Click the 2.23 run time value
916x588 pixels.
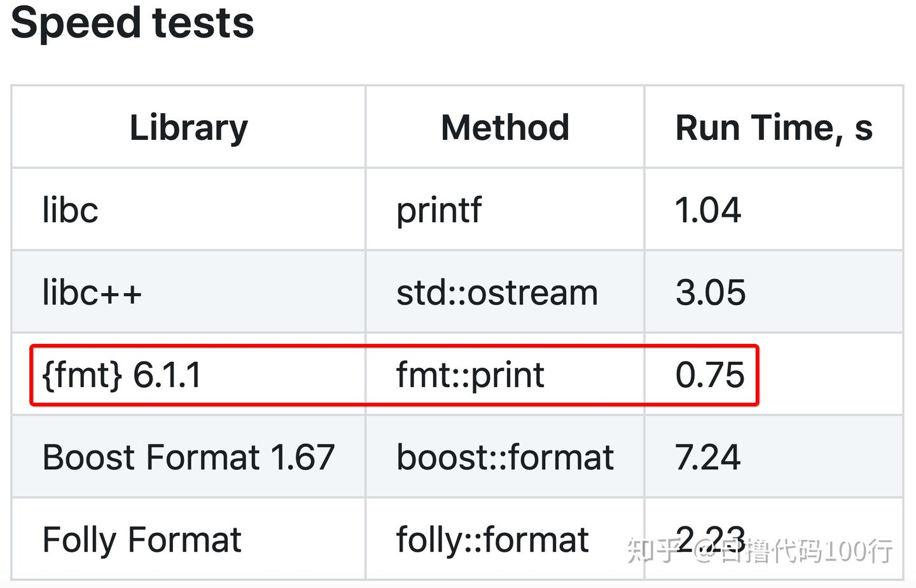click(x=709, y=538)
